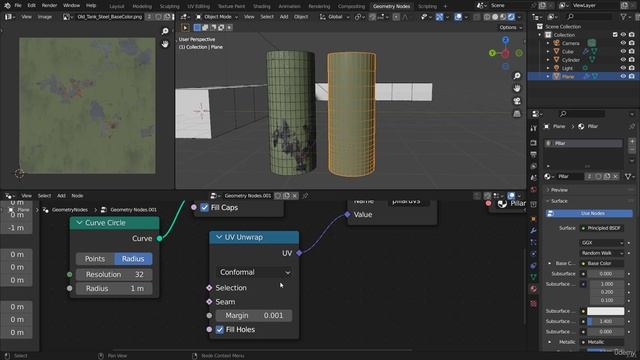
Task: Open the Object Data green triangle tab
Action: click(533, 277)
